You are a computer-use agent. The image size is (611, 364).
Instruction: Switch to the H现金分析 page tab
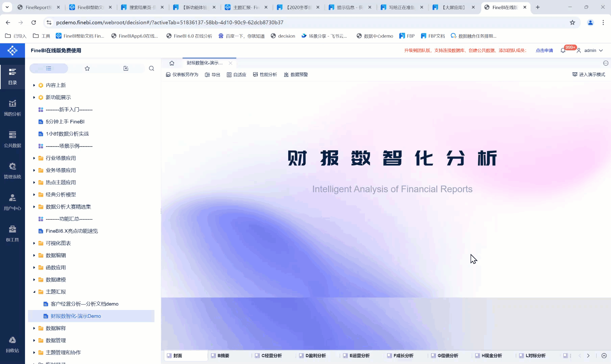[488, 356]
